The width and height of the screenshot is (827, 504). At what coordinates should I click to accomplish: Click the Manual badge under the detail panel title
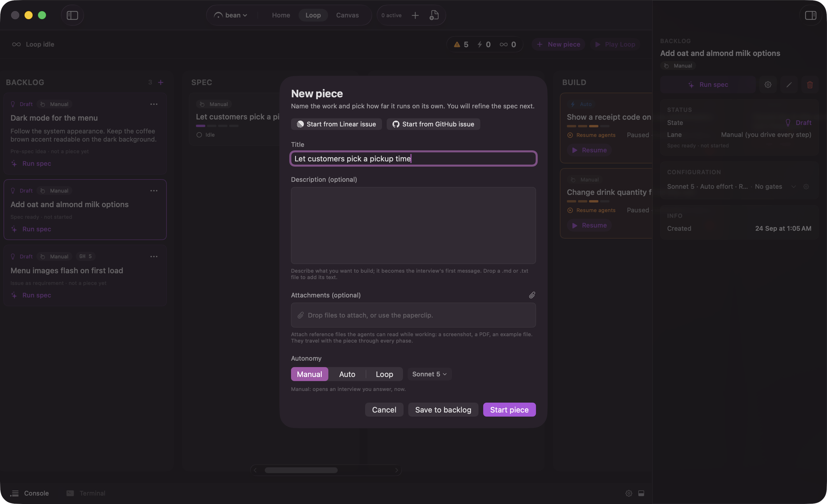click(x=678, y=66)
